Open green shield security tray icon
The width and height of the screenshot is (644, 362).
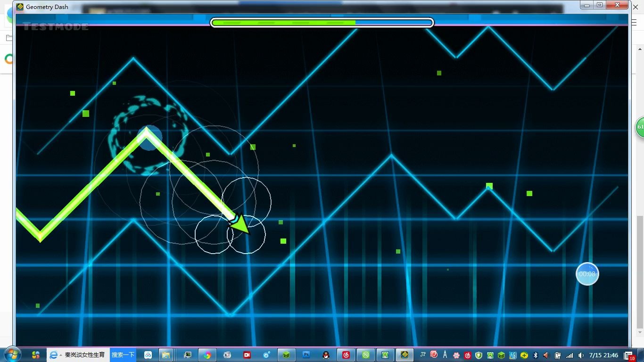(479, 355)
